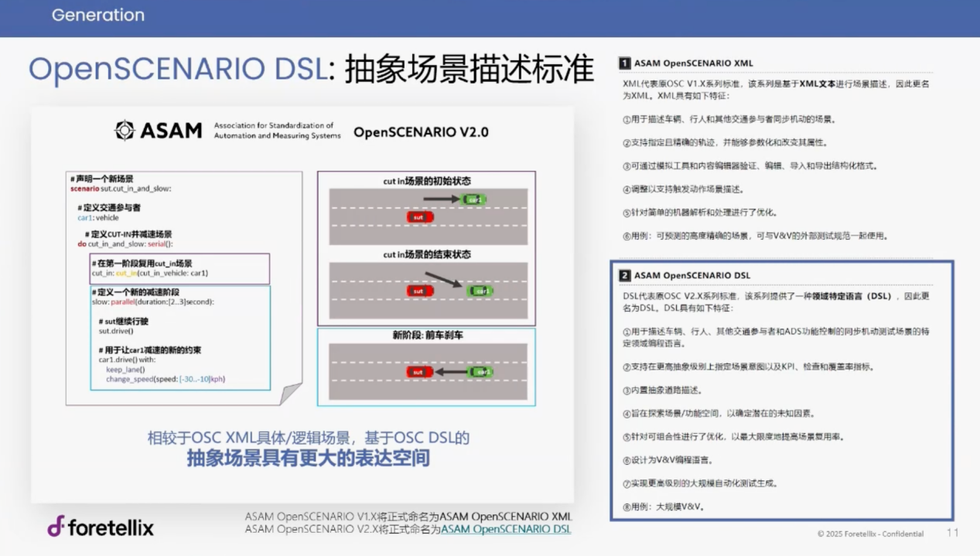
Task: Click XML item "⑥用例：可预测的高度精确的场景"
Action: point(755,236)
